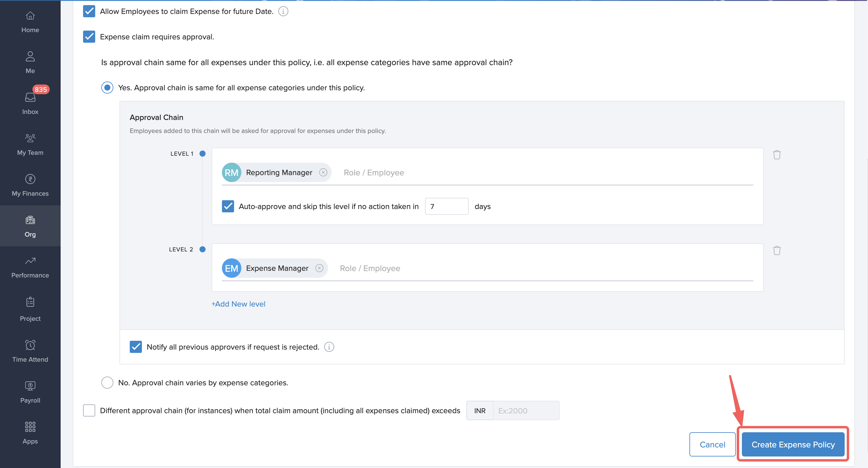Click info icon next to rejection notification
Viewport: 868px width, 468px height.
tap(329, 347)
